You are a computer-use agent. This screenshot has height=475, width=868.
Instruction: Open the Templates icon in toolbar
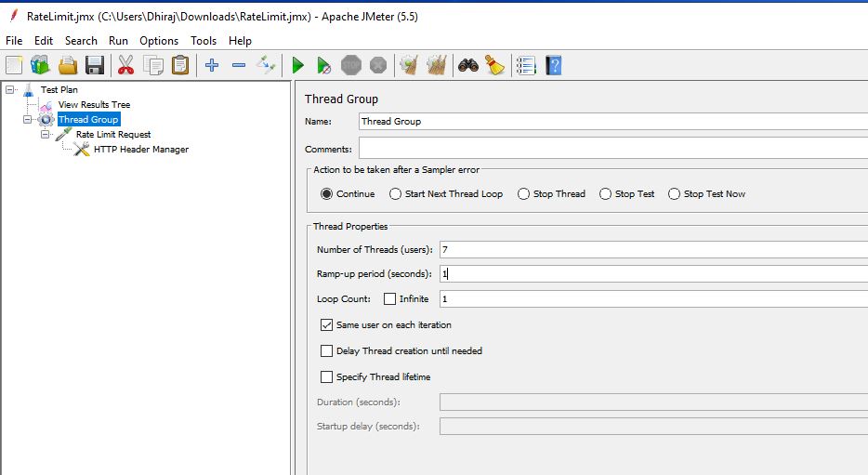[x=40, y=65]
